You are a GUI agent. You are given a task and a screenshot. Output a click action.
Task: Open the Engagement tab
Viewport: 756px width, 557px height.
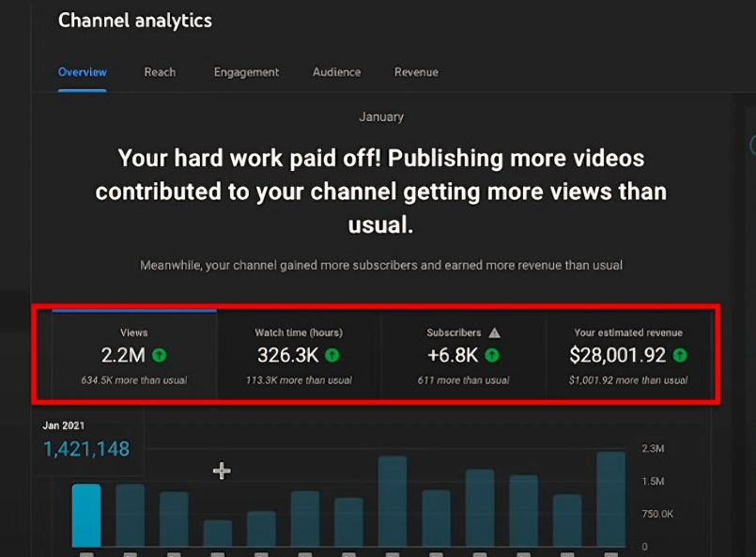246,72
